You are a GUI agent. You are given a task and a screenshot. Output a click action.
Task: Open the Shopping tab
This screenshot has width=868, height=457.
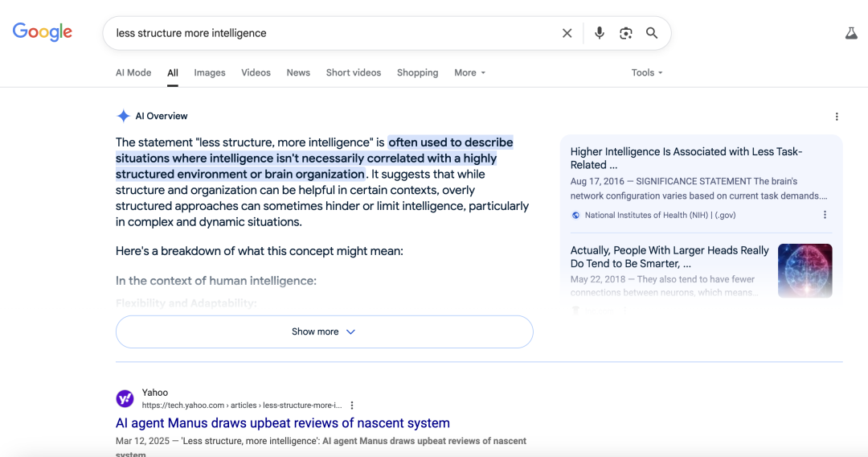coord(417,72)
